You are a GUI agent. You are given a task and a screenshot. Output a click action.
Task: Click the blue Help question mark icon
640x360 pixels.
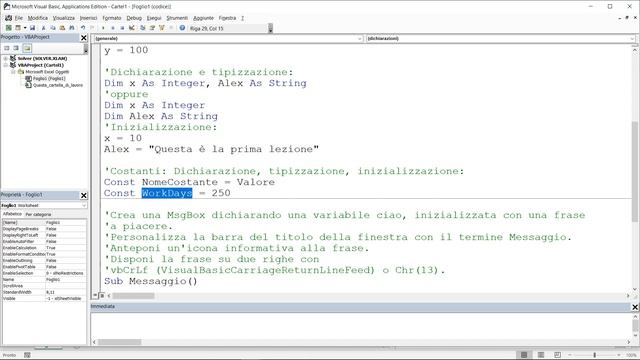coord(182,28)
